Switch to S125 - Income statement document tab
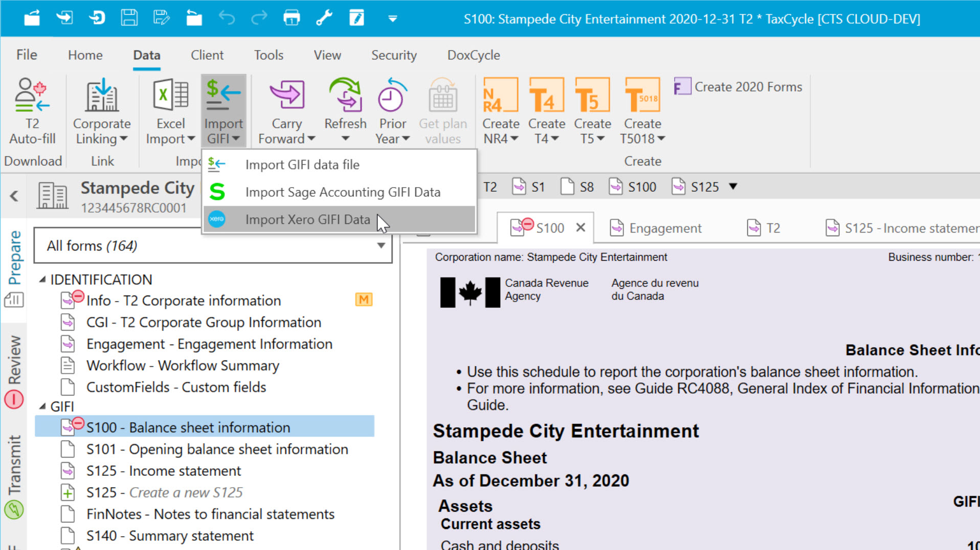This screenshot has height=550, width=980. (902, 228)
